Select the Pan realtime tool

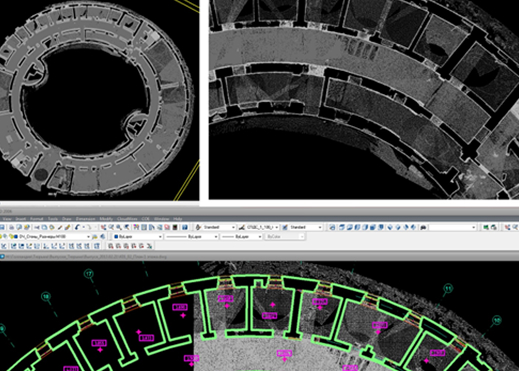coord(103,227)
